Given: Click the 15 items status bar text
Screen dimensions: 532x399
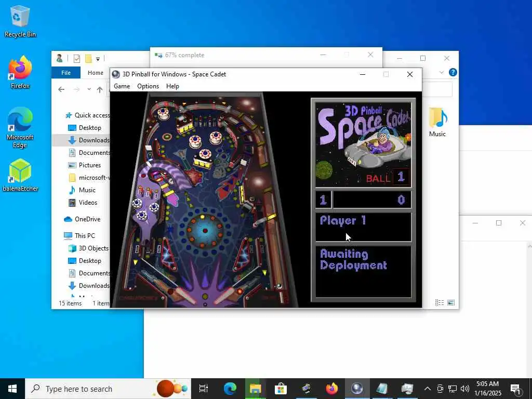Looking at the screenshot, I should click(70, 303).
